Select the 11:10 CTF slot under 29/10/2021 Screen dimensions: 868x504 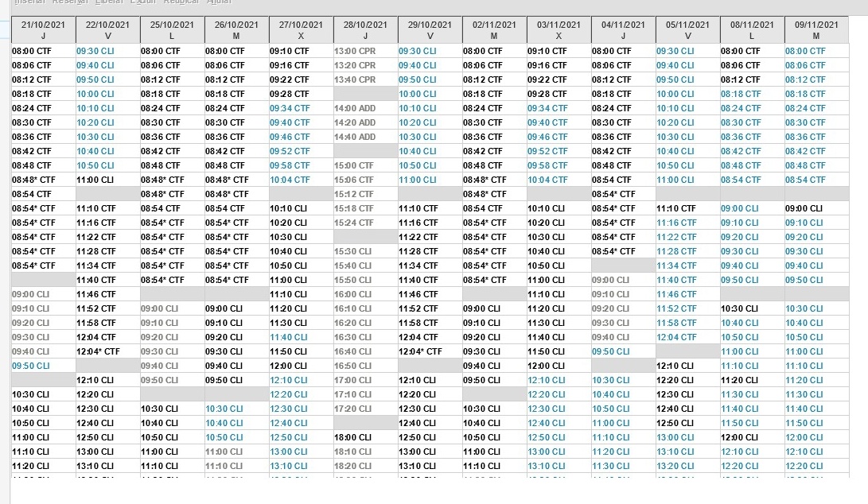pyautogui.click(x=430, y=208)
